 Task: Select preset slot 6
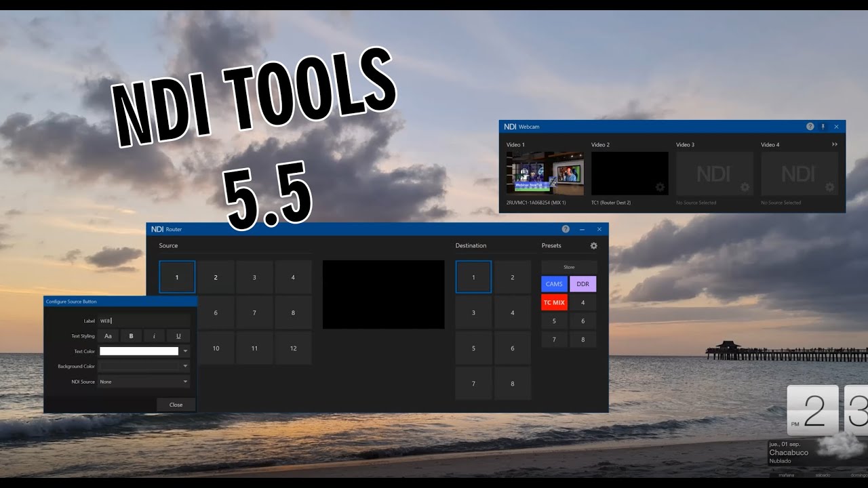tap(583, 321)
